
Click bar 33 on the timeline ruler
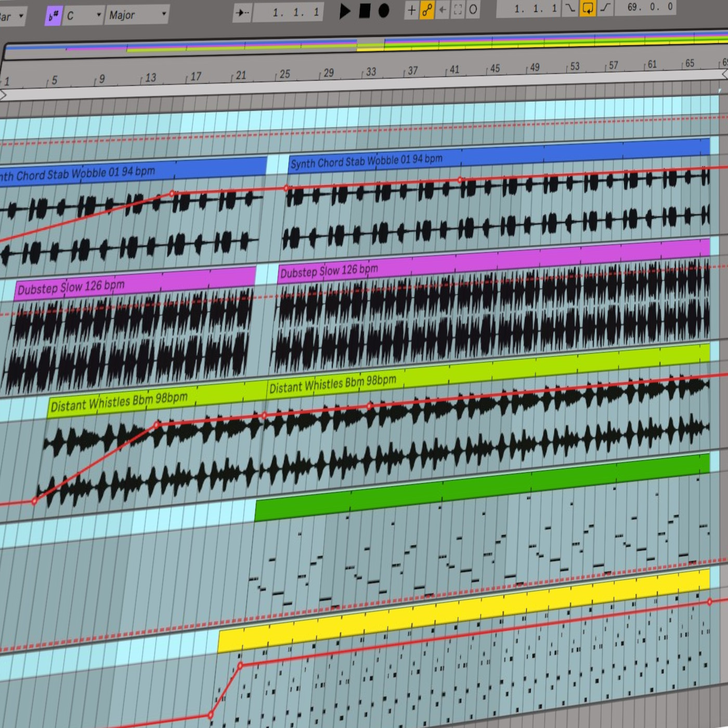(370, 72)
